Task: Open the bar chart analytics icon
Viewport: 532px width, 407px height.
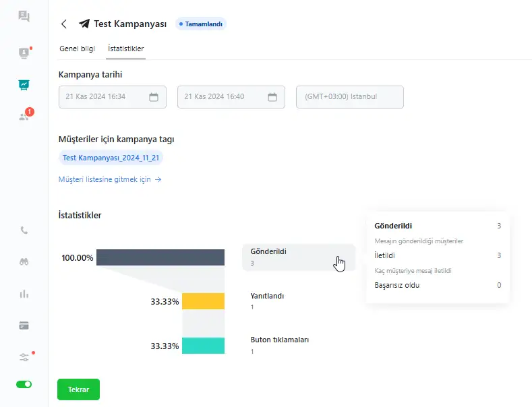Action: [x=24, y=294]
